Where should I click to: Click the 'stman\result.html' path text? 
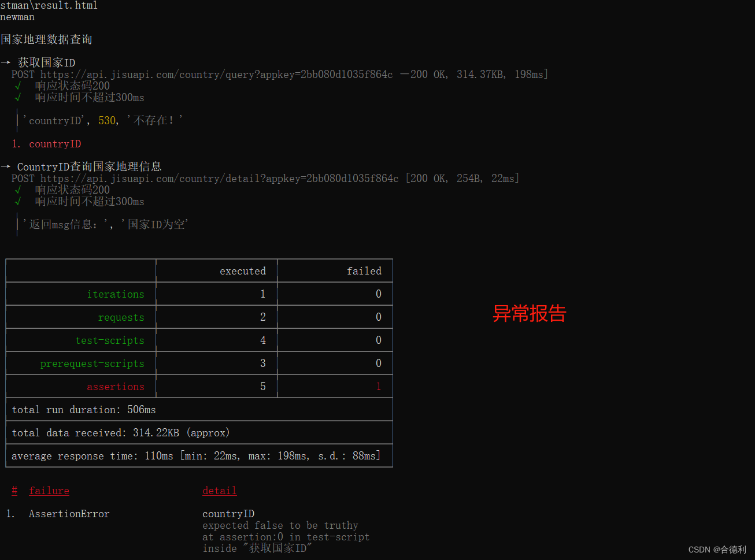tap(49, 5)
